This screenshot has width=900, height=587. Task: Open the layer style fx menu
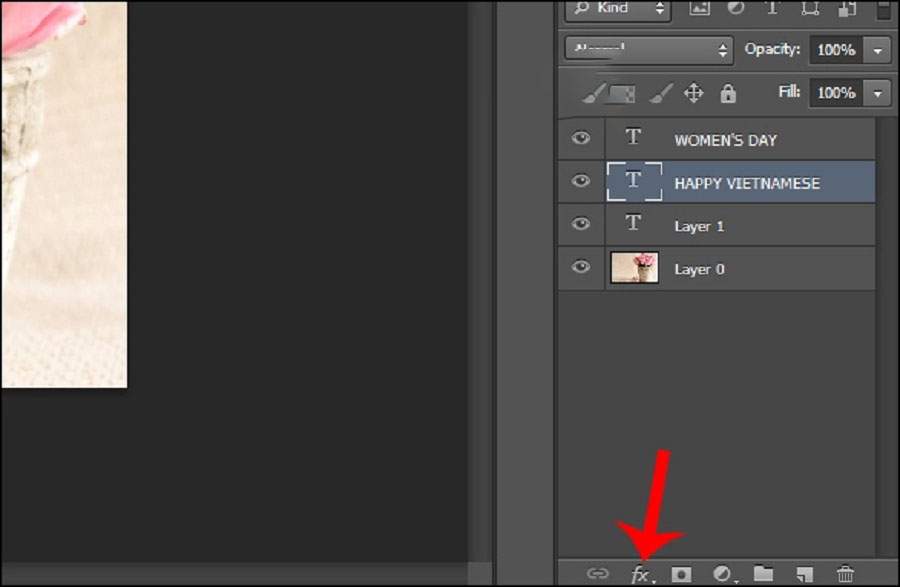pos(640,574)
